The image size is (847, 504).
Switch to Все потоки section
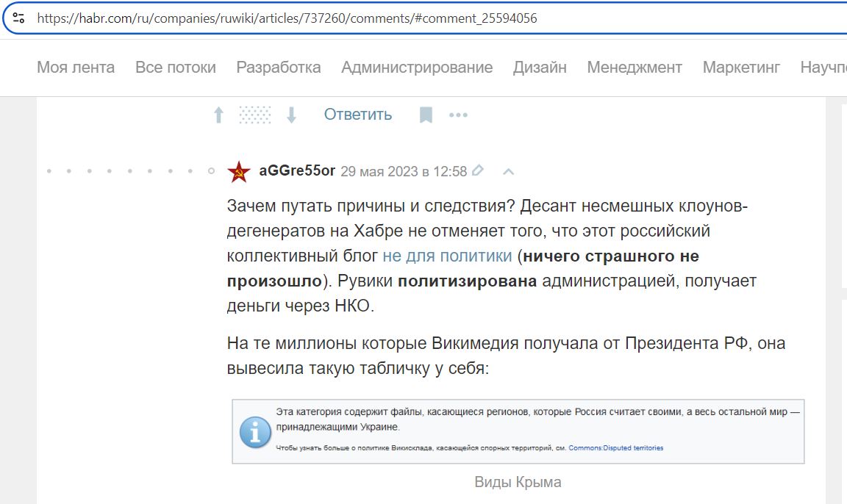pyautogui.click(x=176, y=68)
